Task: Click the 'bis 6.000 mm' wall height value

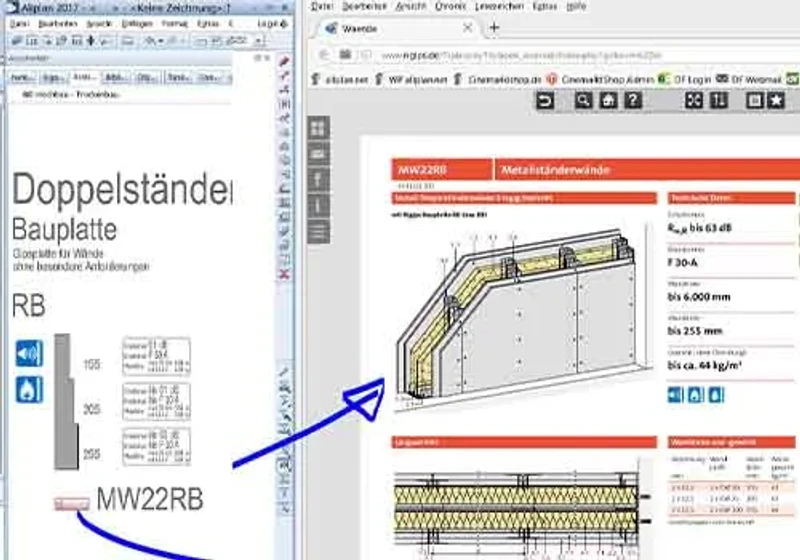Action: click(699, 297)
